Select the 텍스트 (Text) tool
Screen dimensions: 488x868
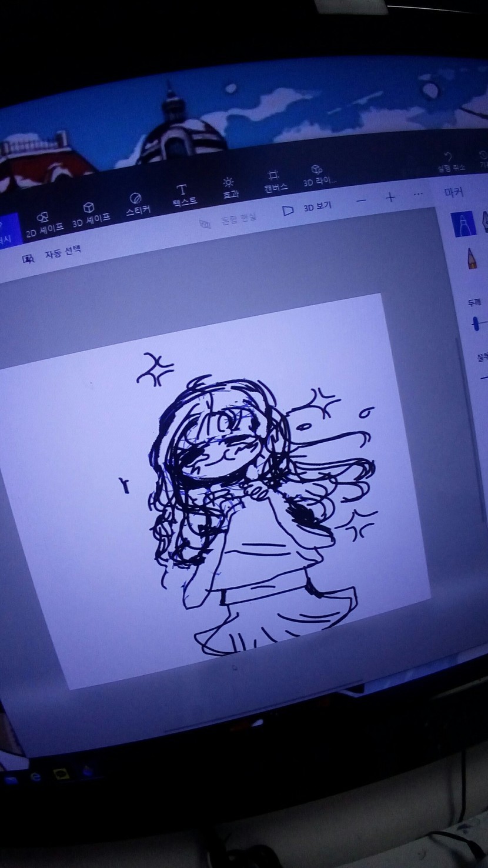[183, 195]
